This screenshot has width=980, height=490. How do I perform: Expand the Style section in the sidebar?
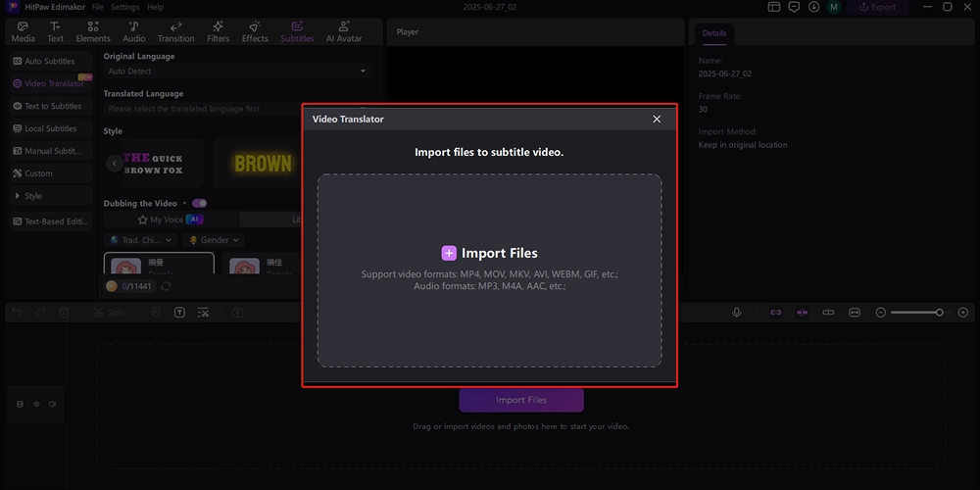pos(51,196)
